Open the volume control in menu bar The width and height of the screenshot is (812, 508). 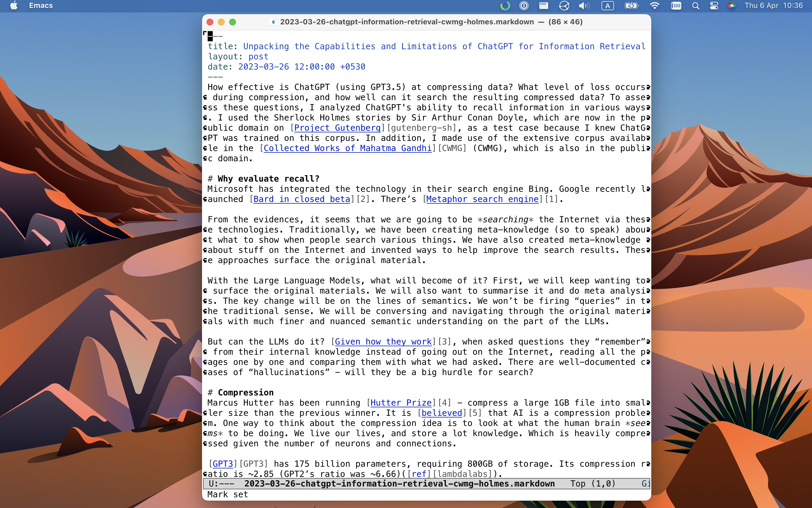coord(584,6)
